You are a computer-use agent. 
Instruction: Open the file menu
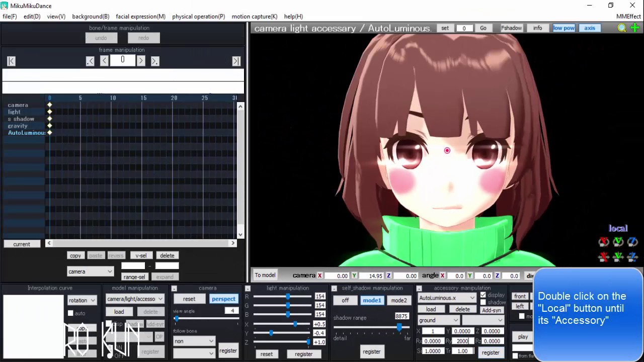[x=10, y=17]
